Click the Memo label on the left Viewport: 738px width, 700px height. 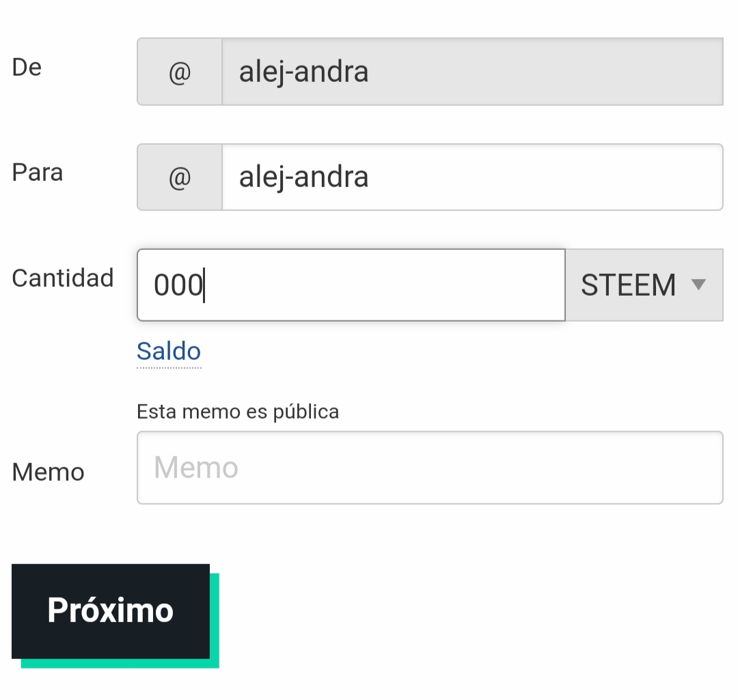coord(48,473)
